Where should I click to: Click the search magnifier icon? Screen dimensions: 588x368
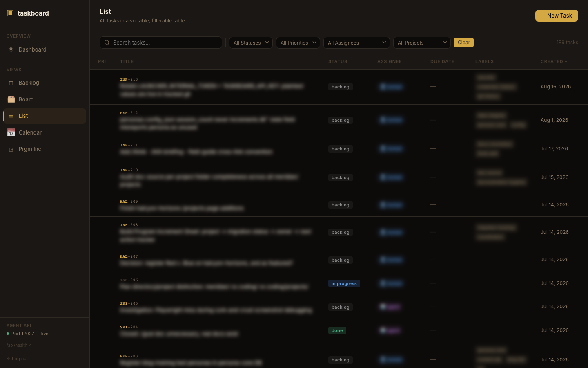tap(107, 43)
